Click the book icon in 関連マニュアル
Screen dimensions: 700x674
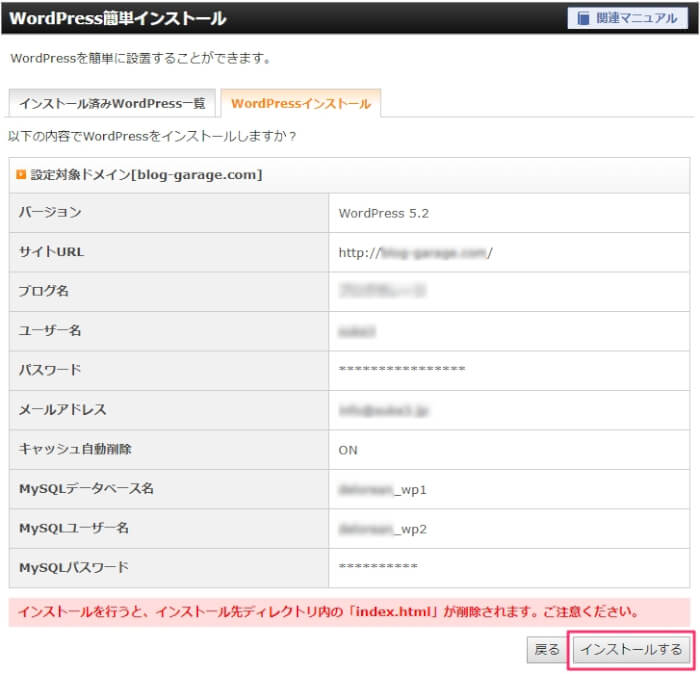tap(583, 18)
